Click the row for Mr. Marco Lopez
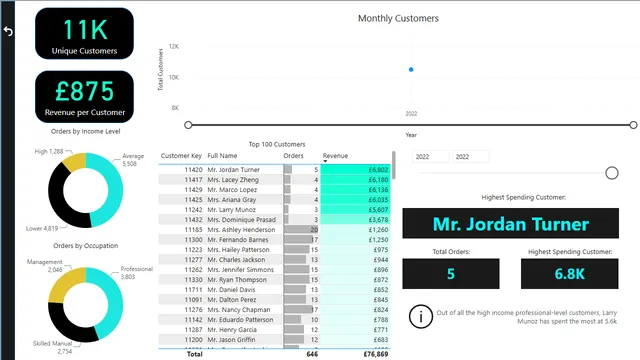The height and width of the screenshot is (360, 640). coord(274,190)
